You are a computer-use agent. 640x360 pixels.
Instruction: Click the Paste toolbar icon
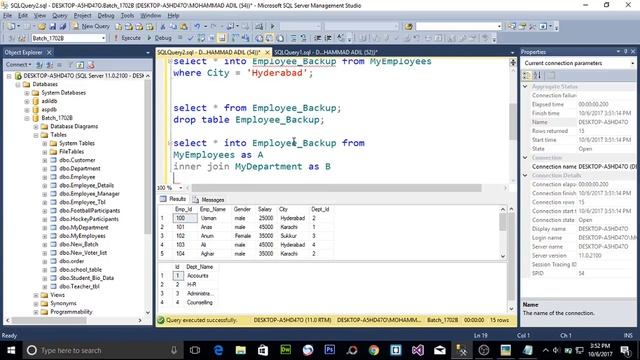coord(184,27)
